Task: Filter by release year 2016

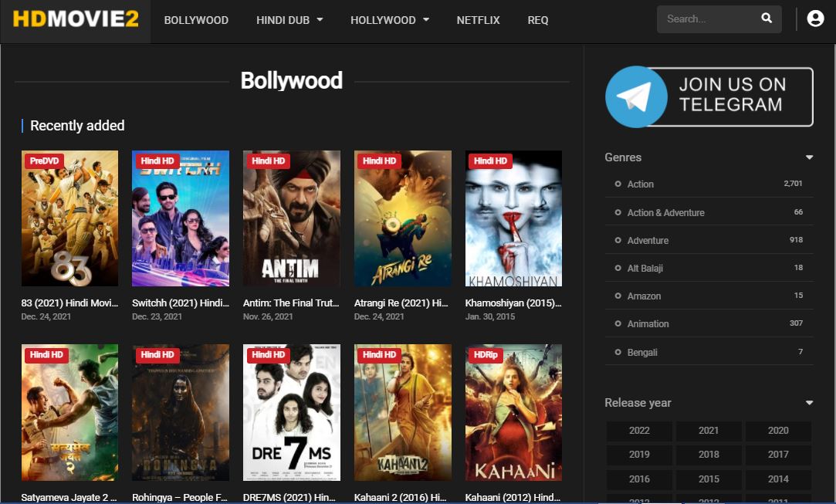Action: point(638,479)
